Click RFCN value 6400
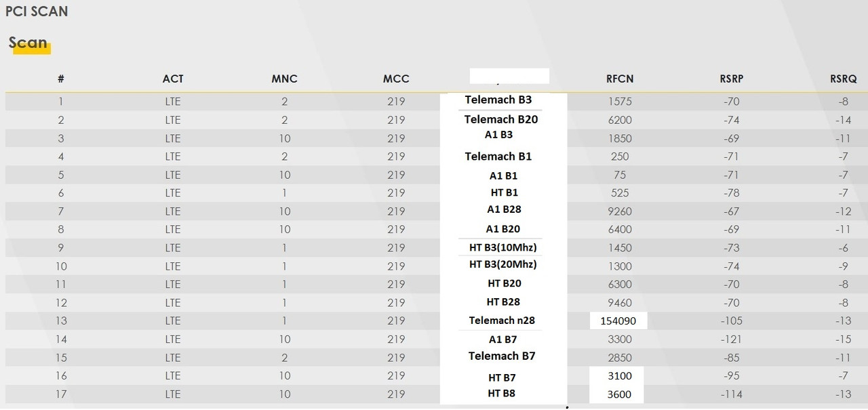This screenshot has height=410, width=868. click(x=620, y=230)
